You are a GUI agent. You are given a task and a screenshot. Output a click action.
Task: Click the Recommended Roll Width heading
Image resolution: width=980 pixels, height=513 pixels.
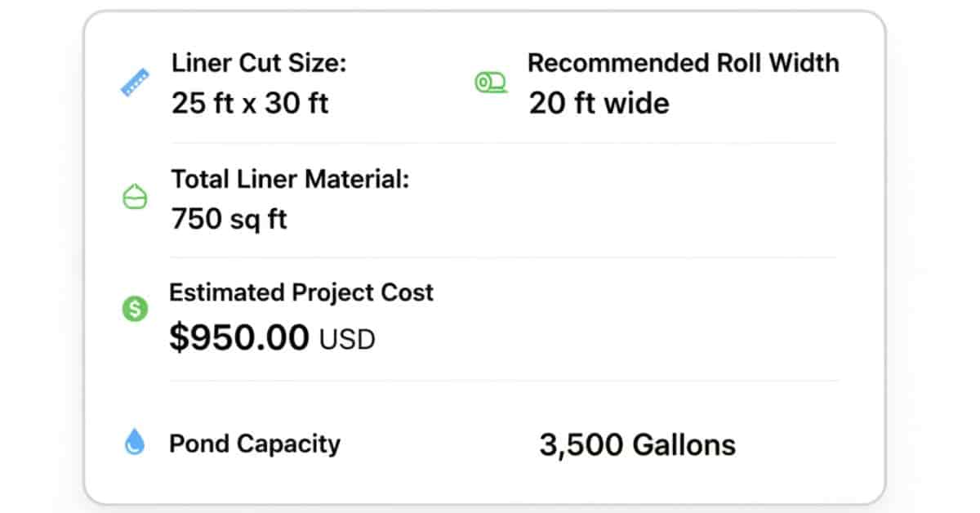[684, 62]
